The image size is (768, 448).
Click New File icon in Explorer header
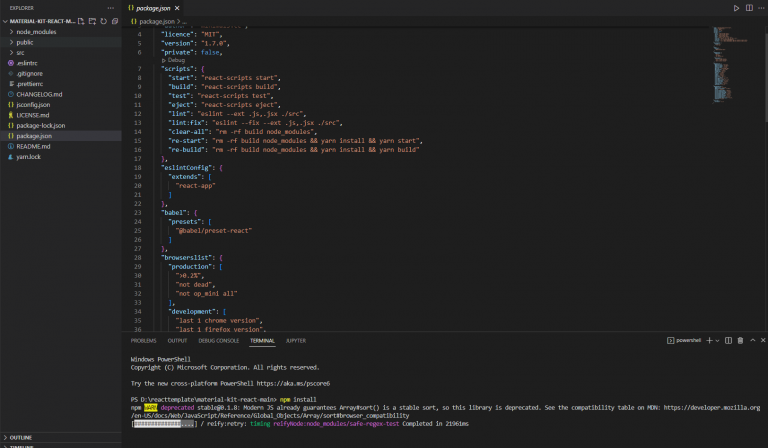[x=81, y=21]
